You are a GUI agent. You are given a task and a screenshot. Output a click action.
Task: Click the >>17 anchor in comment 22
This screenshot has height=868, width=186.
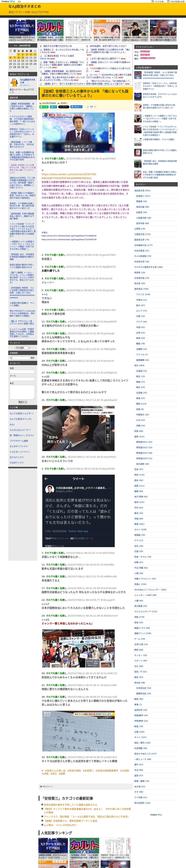click(45, 604)
